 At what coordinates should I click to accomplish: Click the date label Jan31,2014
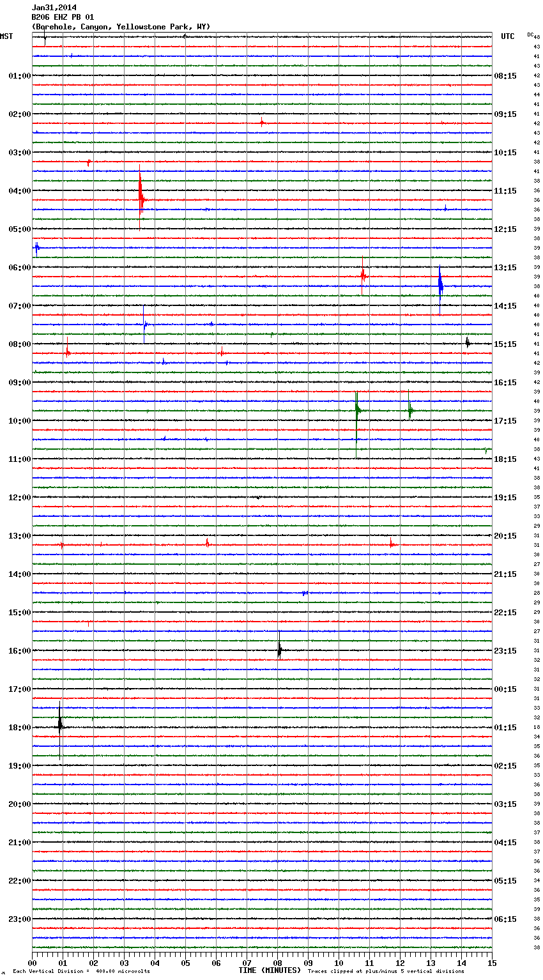click(x=54, y=8)
